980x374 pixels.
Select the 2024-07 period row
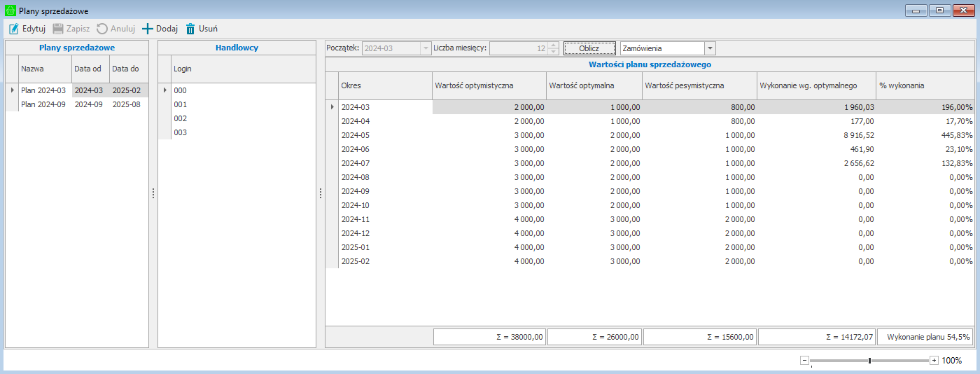pyautogui.click(x=650, y=163)
